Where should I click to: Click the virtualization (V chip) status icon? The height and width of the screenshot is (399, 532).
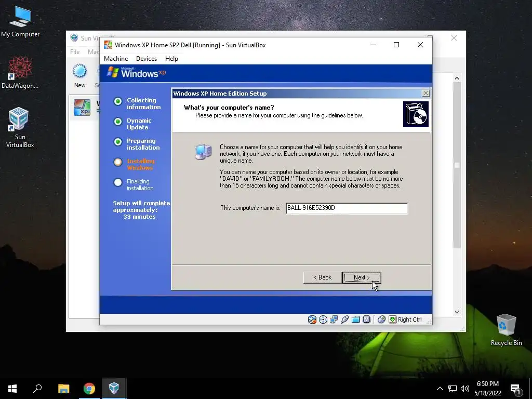click(366, 320)
